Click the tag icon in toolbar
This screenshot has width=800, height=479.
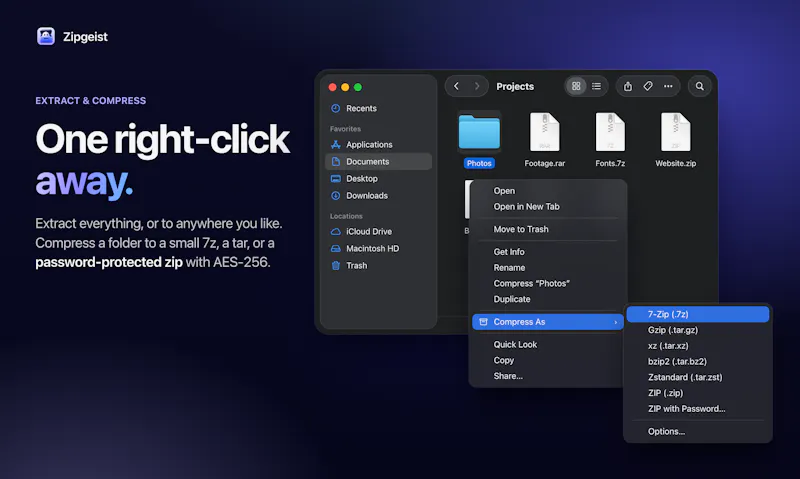tap(647, 86)
